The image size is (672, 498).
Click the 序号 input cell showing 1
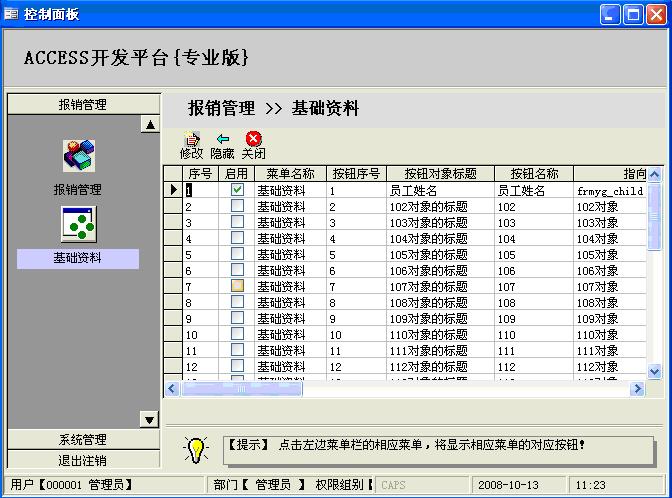(x=201, y=190)
